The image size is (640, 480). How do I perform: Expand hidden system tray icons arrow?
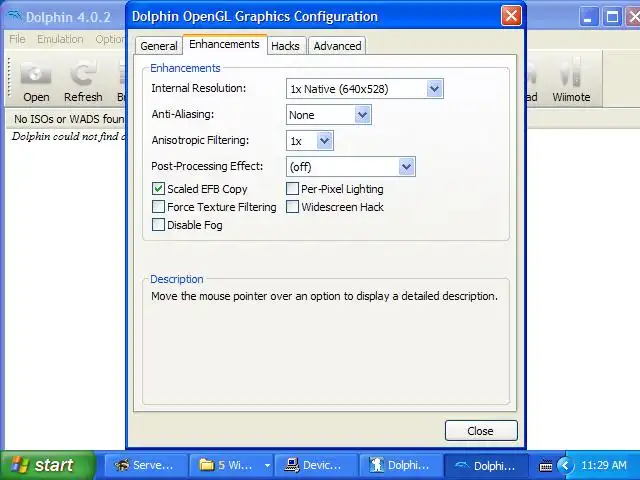[x=565, y=465]
